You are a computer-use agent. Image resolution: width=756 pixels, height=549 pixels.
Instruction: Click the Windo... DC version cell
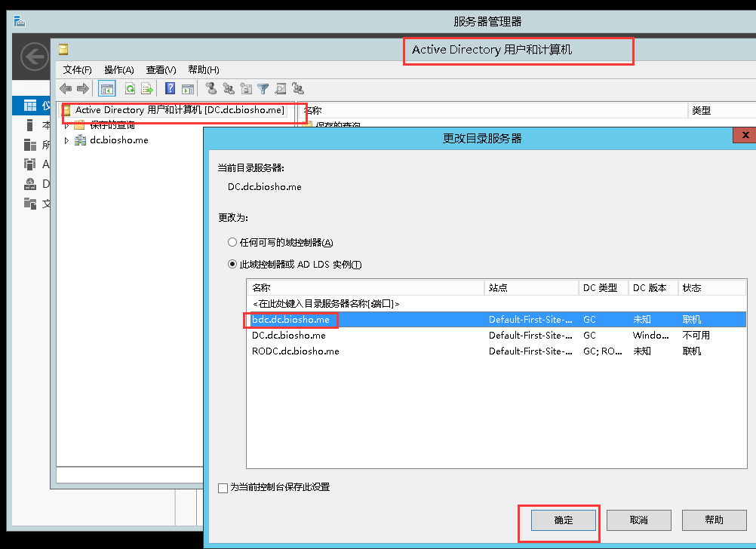[651, 336]
